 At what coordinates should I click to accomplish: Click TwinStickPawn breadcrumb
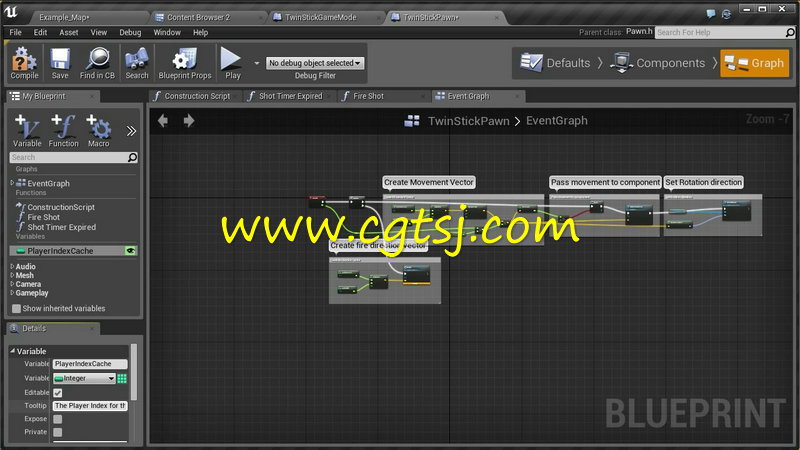pyautogui.click(x=468, y=121)
